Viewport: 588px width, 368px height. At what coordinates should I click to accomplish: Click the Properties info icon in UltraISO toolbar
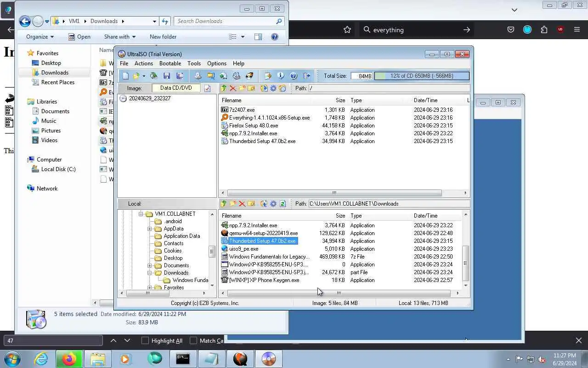[281, 76]
